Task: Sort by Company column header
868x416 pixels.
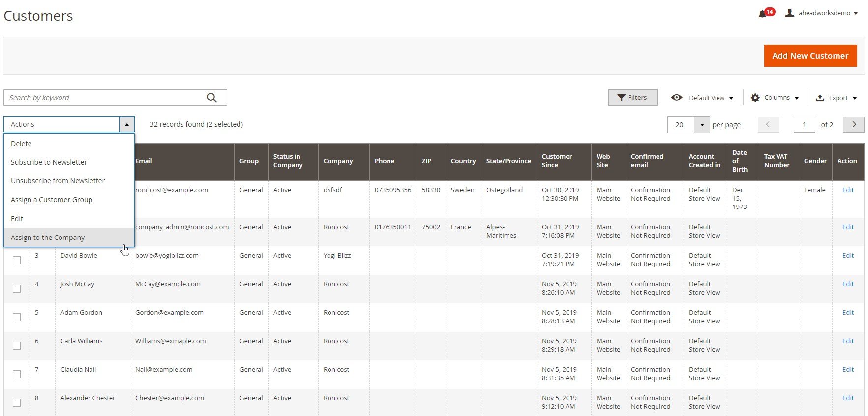Action: tap(344, 161)
